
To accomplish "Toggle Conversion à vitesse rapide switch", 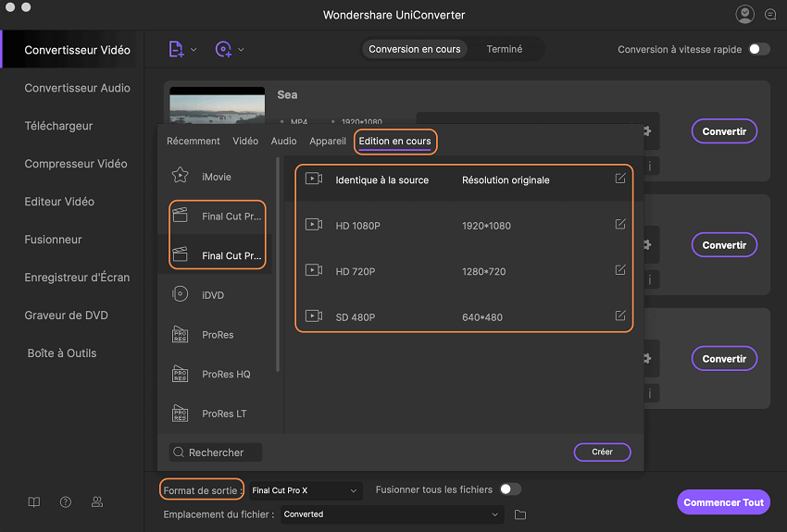I will point(759,49).
